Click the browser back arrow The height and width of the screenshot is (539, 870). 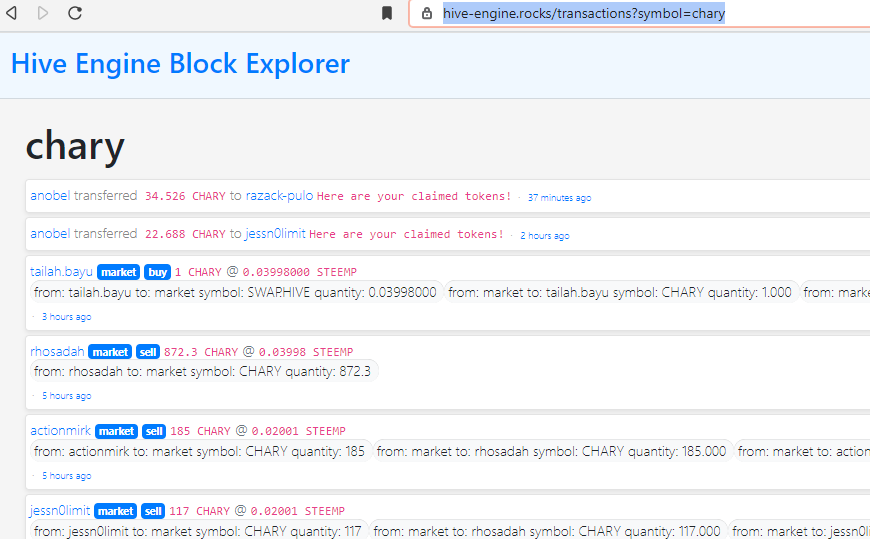click(12, 13)
